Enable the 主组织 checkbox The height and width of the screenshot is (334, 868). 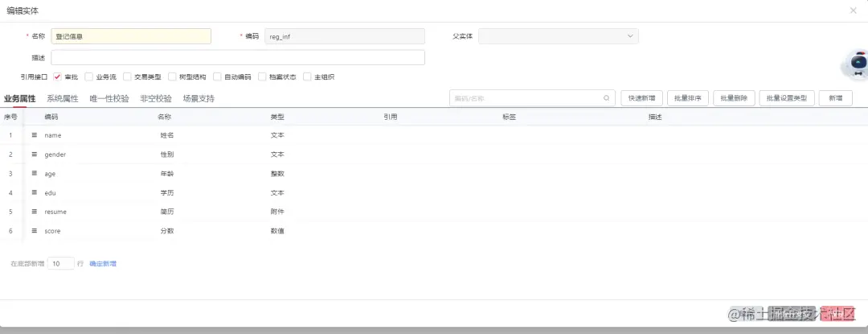coord(307,77)
